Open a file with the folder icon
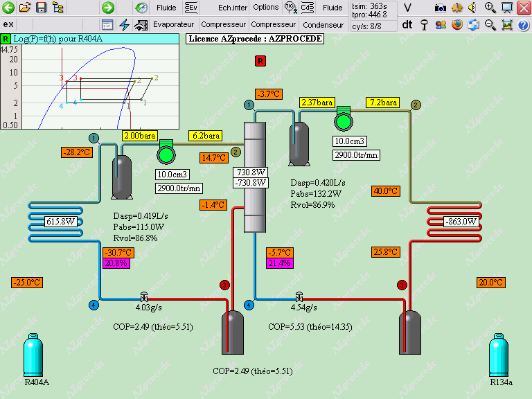This screenshot has height=399, width=532. [x=24, y=7]
